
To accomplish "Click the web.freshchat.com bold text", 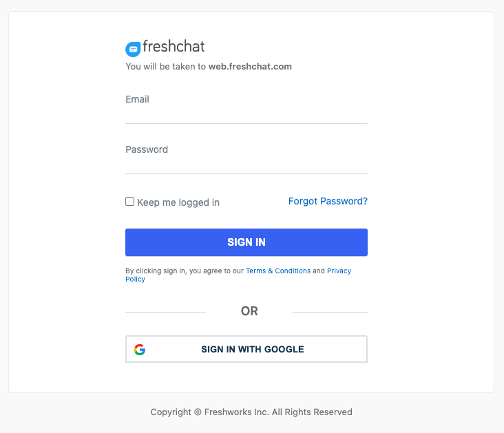I will tap(251, 67).
